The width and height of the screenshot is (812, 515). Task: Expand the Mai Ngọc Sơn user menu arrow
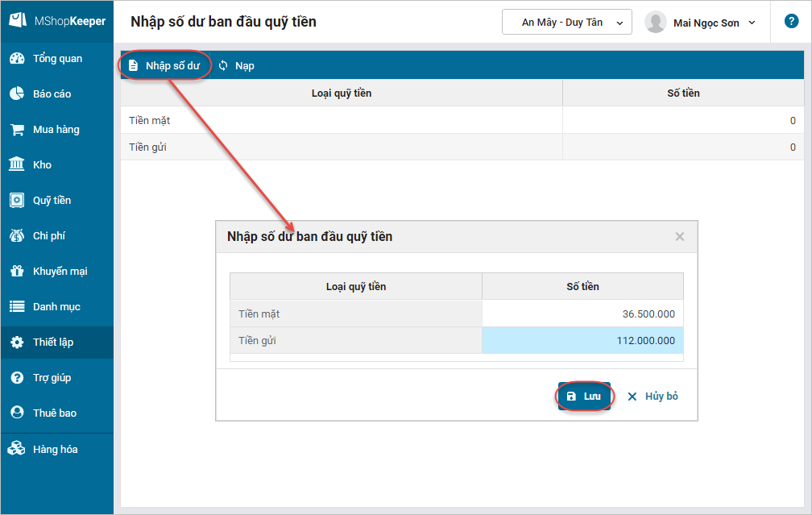point(752,23)
